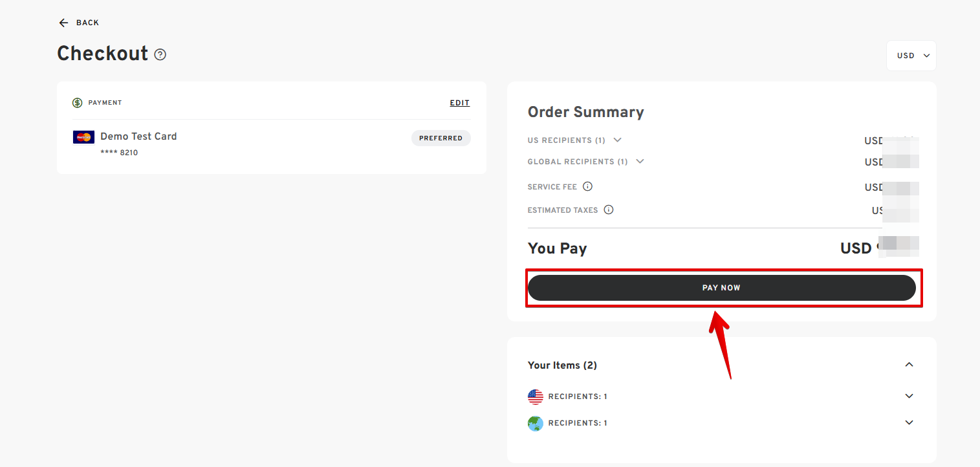Click the back arrow icon
980x467 pixels.
click(x=63, y=23)
